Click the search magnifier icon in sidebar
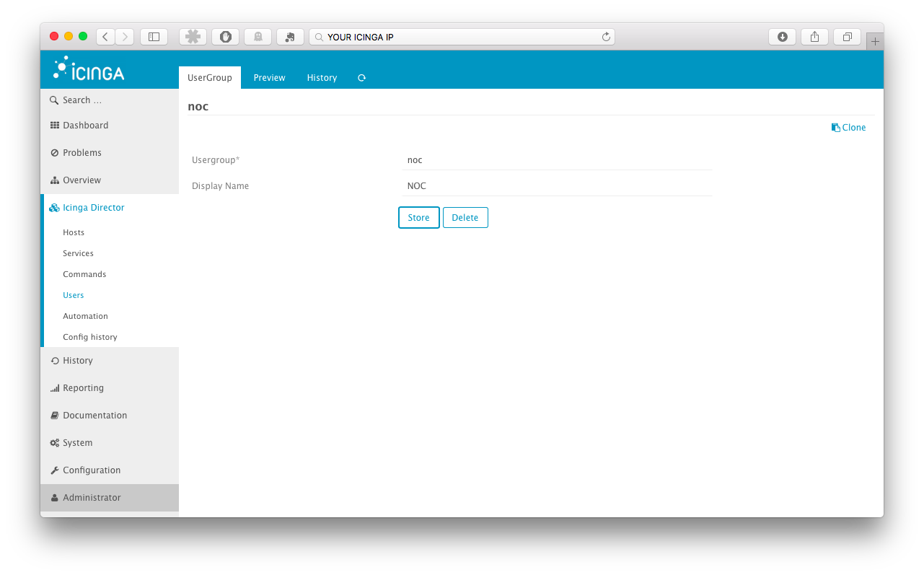The height and width of the screenshot is (575, 924). click(54, 100)
